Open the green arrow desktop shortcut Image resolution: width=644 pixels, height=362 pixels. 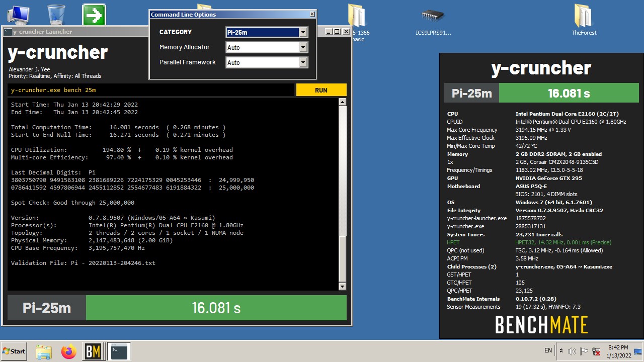point(94,15)
